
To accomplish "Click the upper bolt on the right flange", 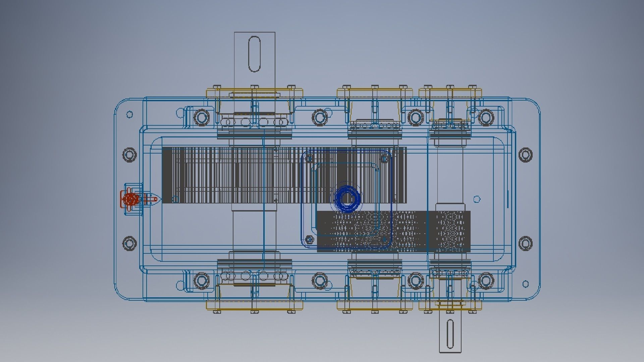I will [525, 155].
